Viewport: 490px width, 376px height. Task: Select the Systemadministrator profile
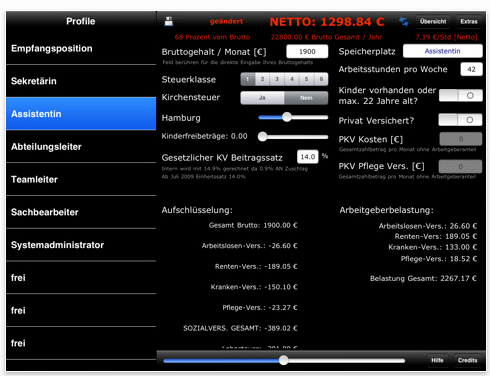coord(81,245)
